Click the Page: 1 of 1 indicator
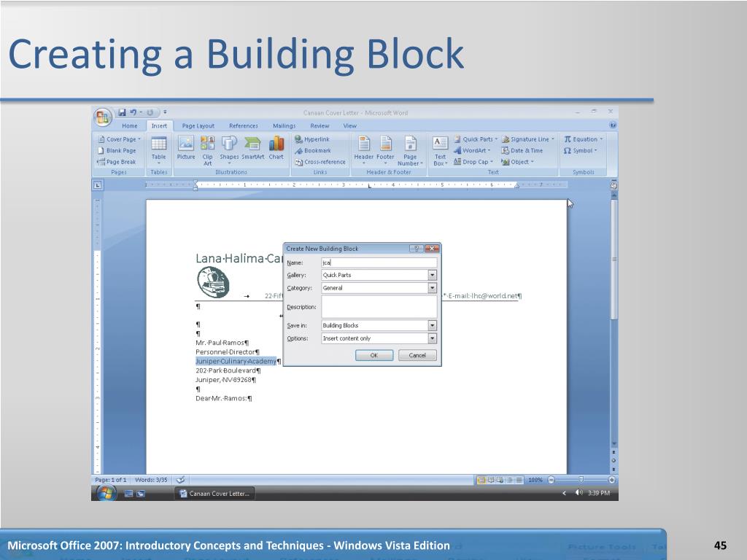 click(111, 480)
